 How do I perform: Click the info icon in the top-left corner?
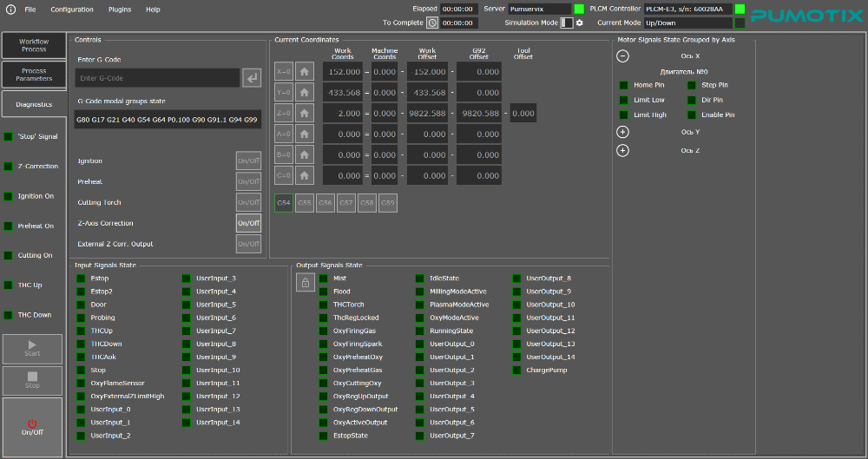point(10,9)
